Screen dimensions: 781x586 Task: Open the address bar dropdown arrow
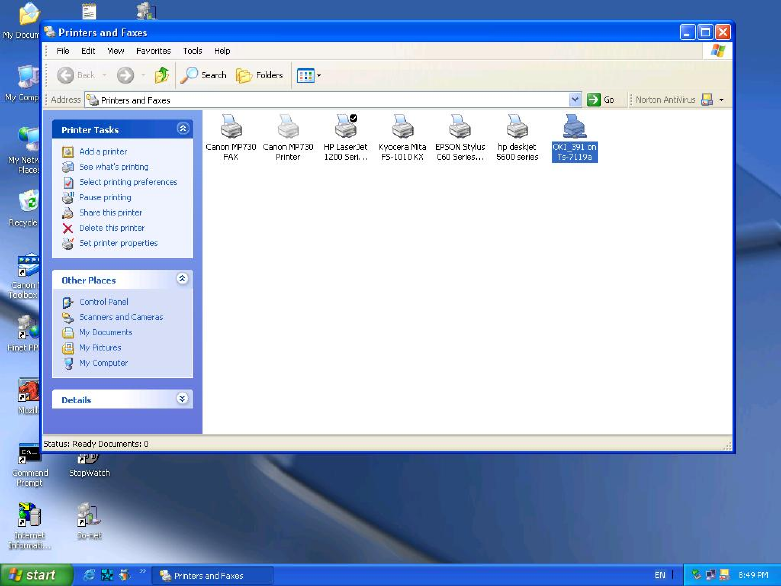pos(575,100)
